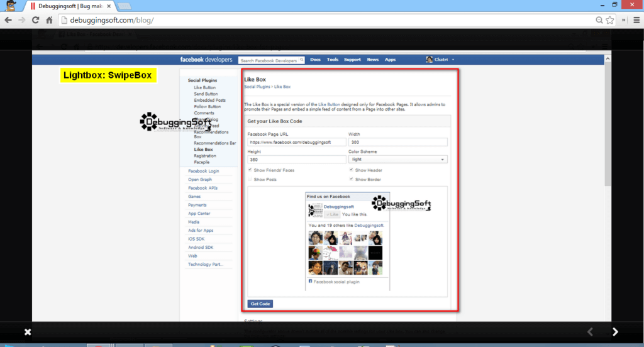The width and height of the screenshot is (644, 347).
Task: Open the Embedded Posts sidebar link
Action: click(x=209, y=100)
